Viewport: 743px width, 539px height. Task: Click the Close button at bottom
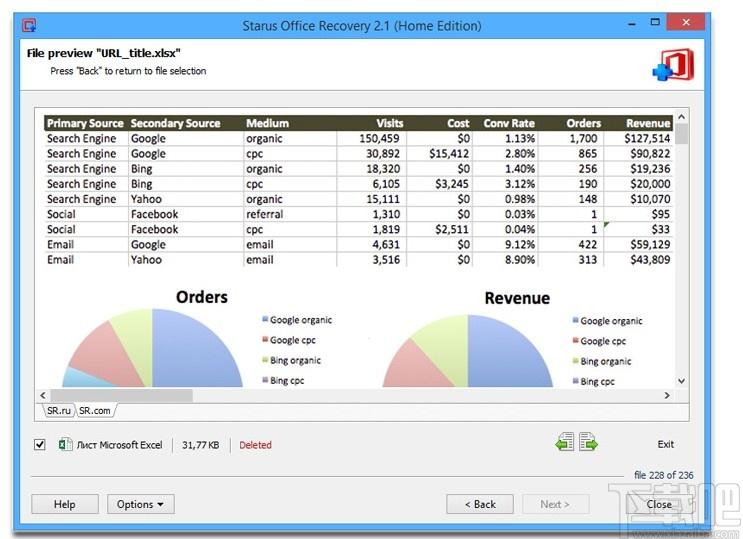(659, 504)
